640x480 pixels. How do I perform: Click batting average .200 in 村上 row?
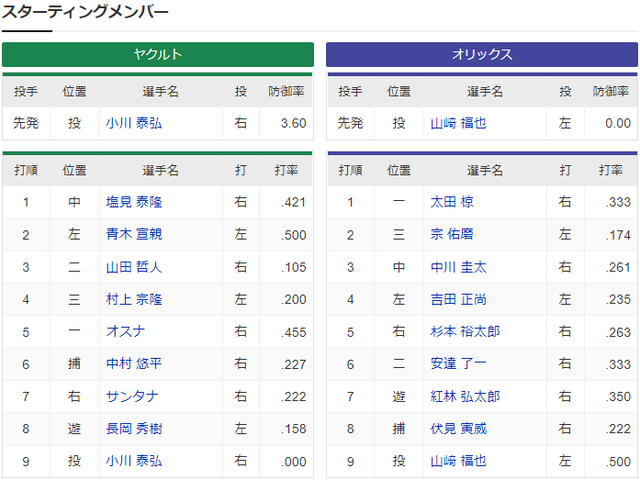pos(293,300)
